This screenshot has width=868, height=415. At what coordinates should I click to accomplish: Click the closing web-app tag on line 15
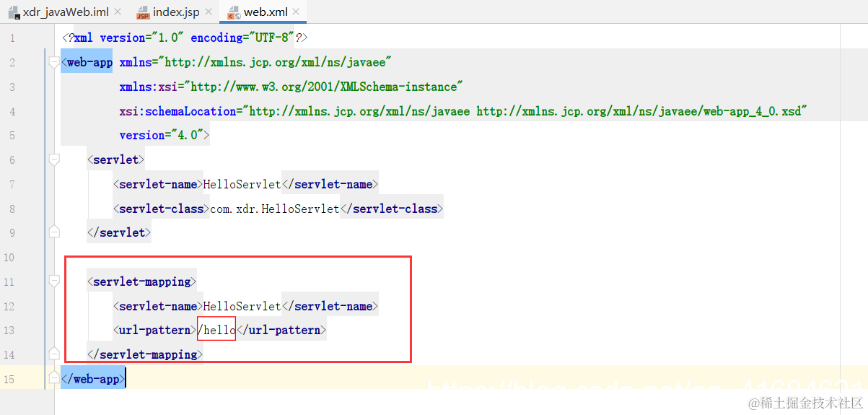pyautogui.click(x=93, y=378)
